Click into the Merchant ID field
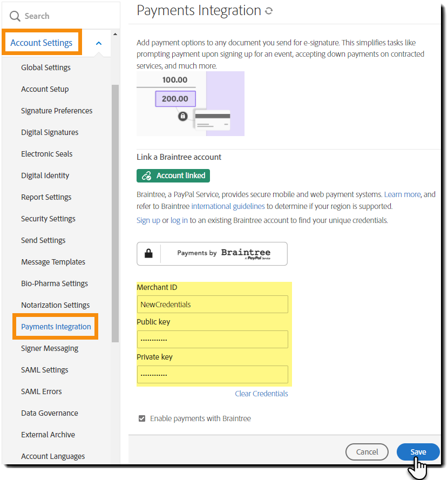This screenshot has height=480, width=448. 212,305
